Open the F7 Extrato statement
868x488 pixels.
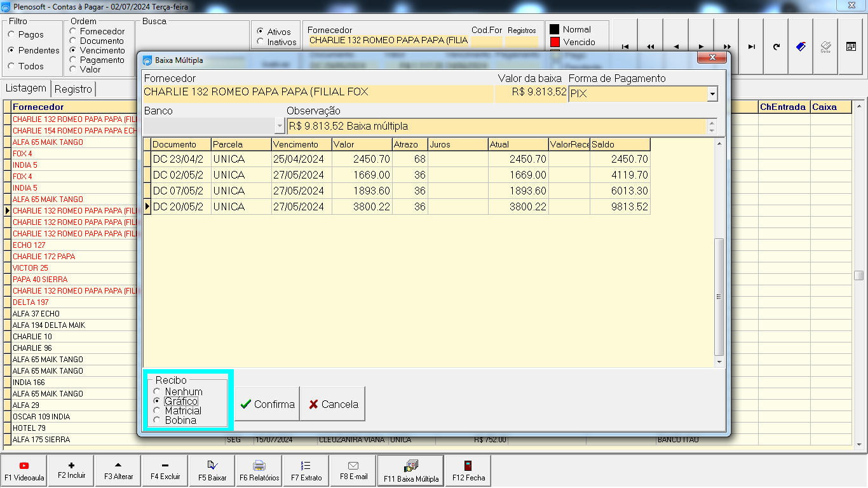pyautogui.click(x=306, y=471)
